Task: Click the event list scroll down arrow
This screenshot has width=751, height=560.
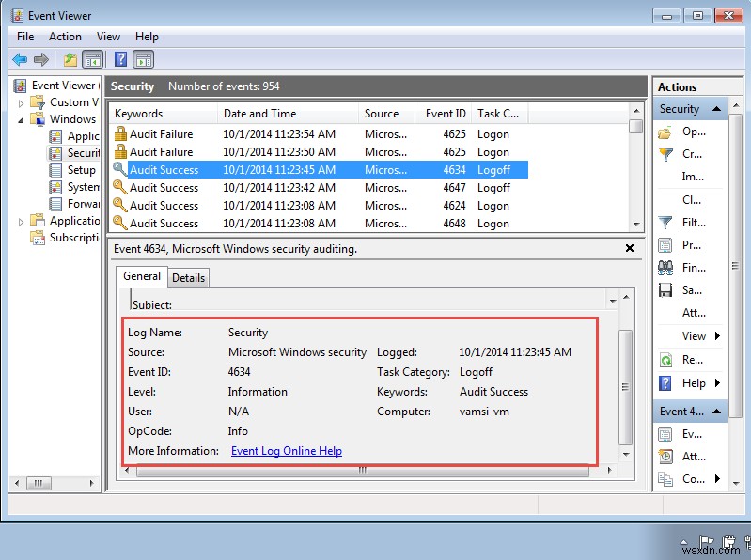Action: coord(636,224)
